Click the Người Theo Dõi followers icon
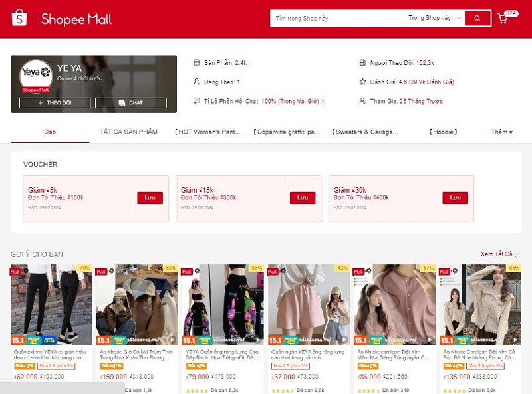The height and width of the screenshot is (394, 532). (362, 62)
